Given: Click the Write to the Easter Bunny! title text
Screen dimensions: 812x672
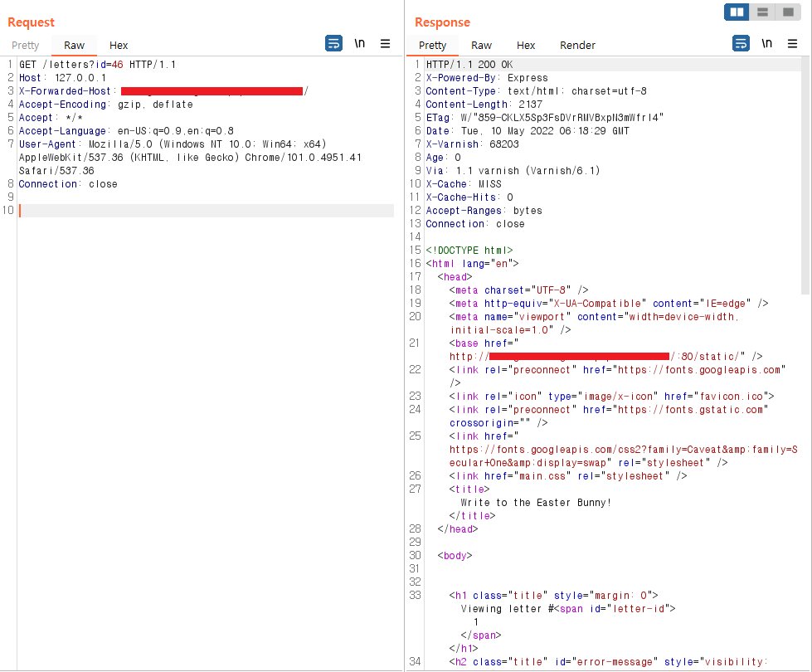Looking at the screenshot, I should pyautogui.click(x=536, y=503).
